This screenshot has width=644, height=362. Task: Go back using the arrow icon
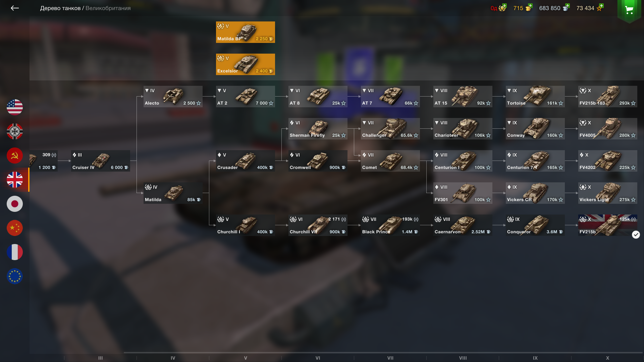coord(14,8)
